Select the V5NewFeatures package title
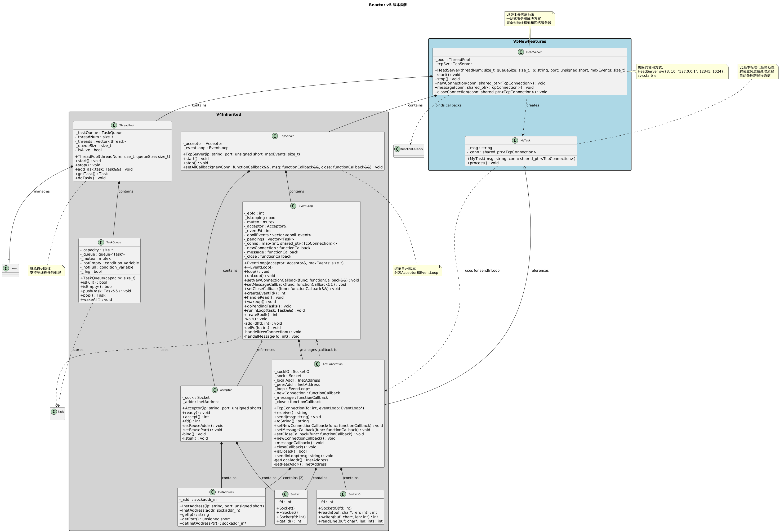The image size is (780, 532). tap(530, 41)
